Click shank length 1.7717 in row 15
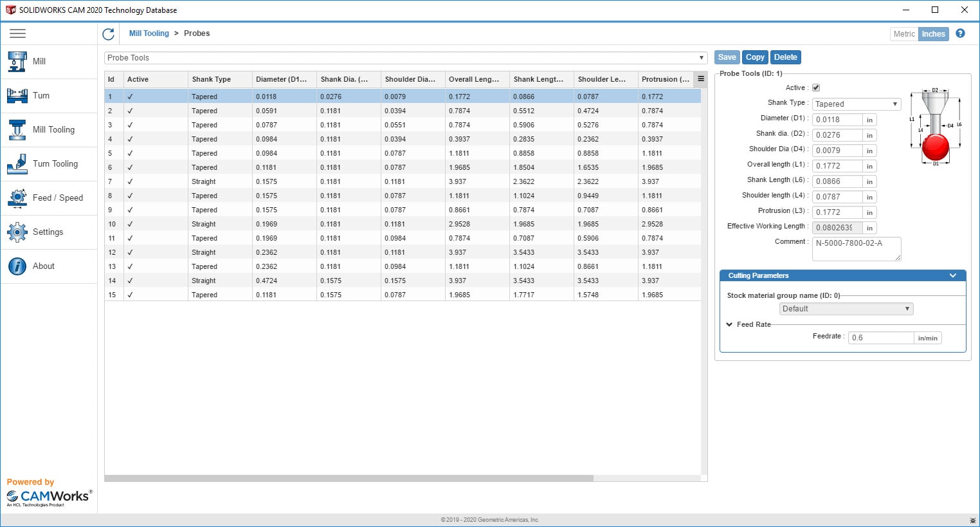Screen dimensions: 980x527 pos(541,295)
